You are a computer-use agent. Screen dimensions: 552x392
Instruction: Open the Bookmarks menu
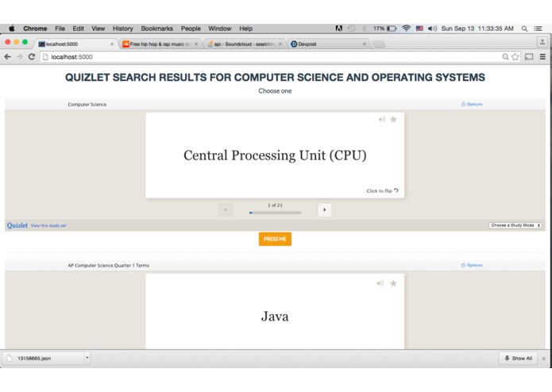[x=157, y=29]
